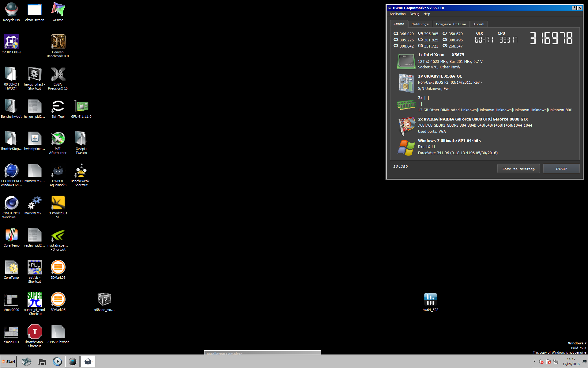
Task: Click the Installation Complete window at bottom
Action: [262, 353]
